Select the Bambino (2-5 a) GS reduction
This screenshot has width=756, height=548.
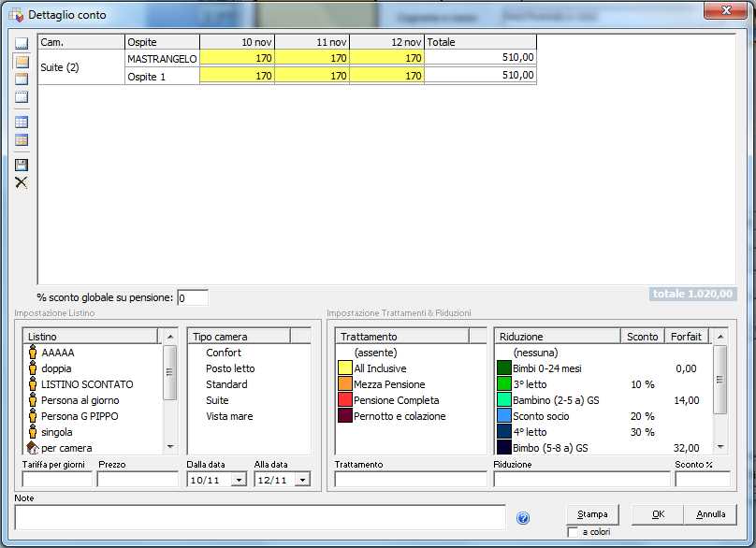pos(603,400)
